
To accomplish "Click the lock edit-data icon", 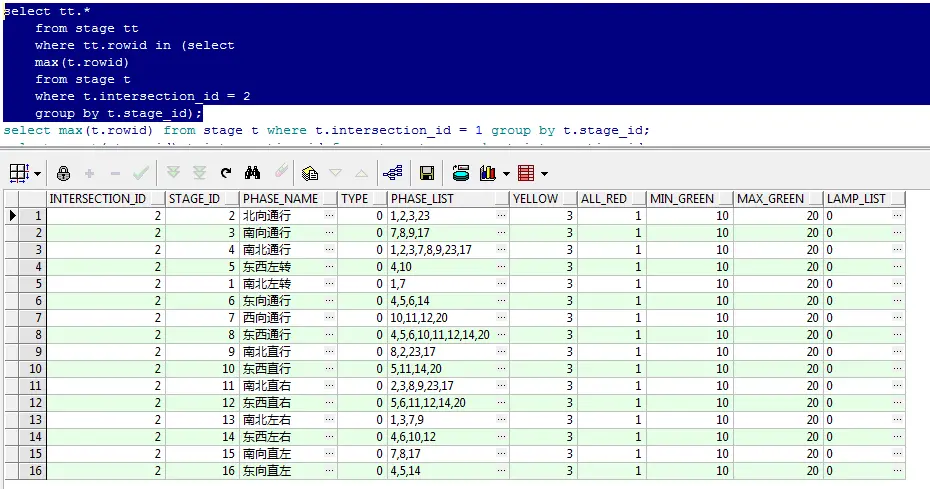I will 63,173.
